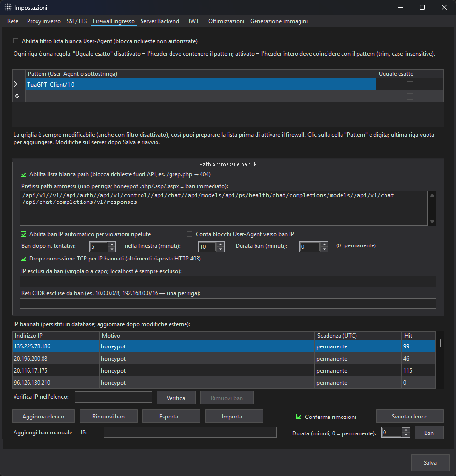
Task: Select the Firewall ingresso tab
Action: (114, 21)
